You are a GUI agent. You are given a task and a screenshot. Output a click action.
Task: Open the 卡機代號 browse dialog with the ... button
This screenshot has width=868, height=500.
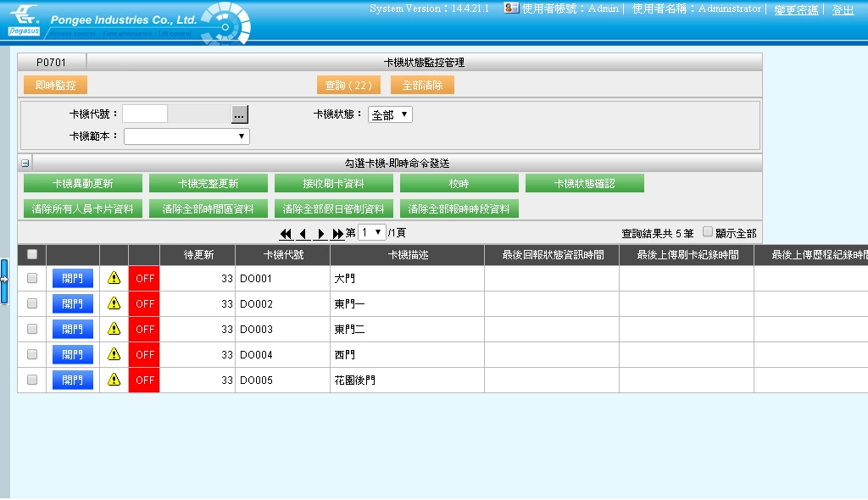point(238,112)
